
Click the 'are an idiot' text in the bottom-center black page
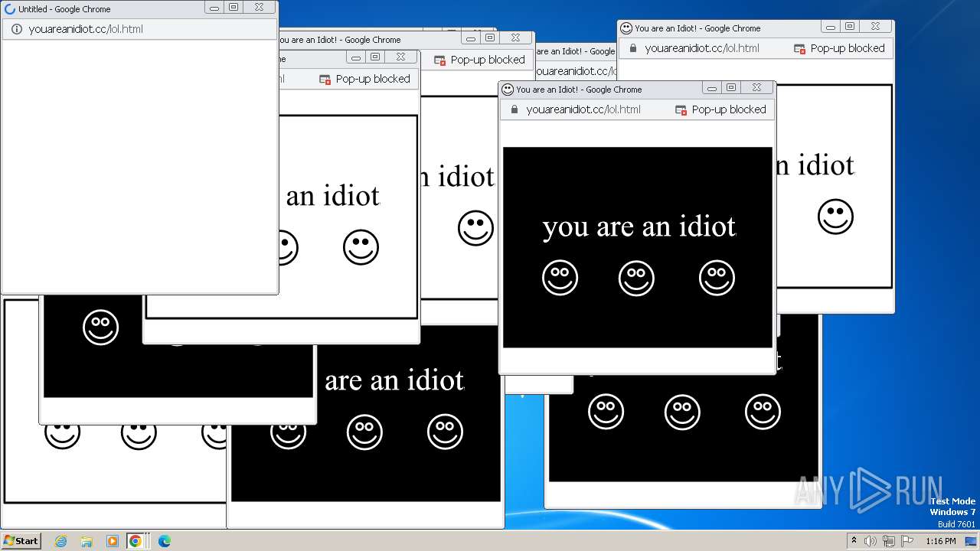pyautogui.click(x=394, y=380)
